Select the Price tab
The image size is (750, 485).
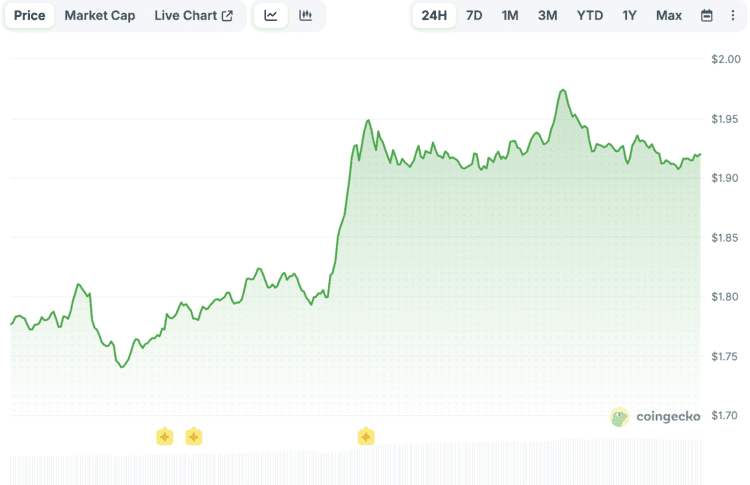(30, 16)
